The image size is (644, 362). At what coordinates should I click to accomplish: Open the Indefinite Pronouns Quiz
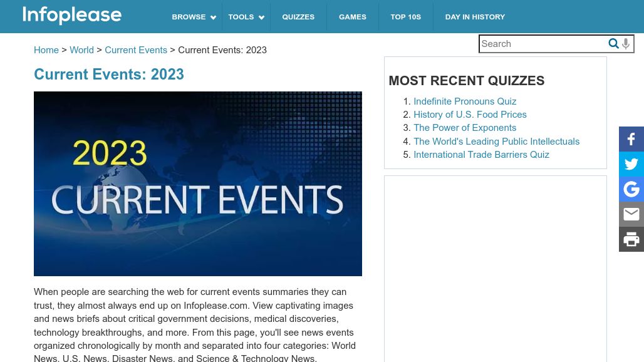point(465,101)
